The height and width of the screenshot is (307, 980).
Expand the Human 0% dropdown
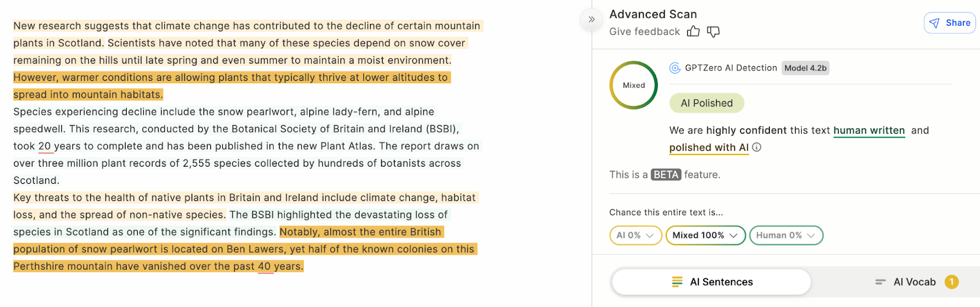pyautogui.click(x=785, y=235)
